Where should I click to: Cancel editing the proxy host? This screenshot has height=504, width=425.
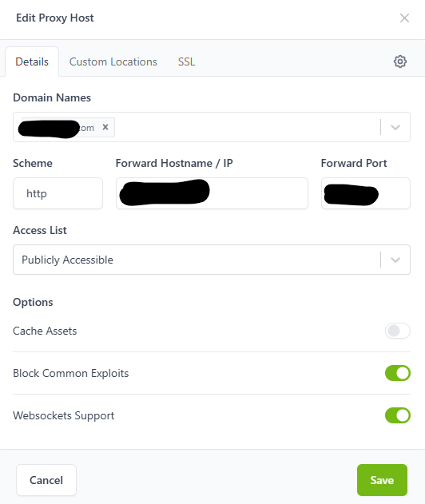(46, 480)
